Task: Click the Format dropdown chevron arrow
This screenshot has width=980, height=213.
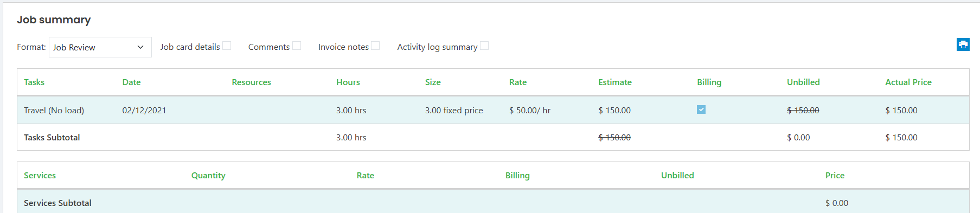Action: (140, 47)
